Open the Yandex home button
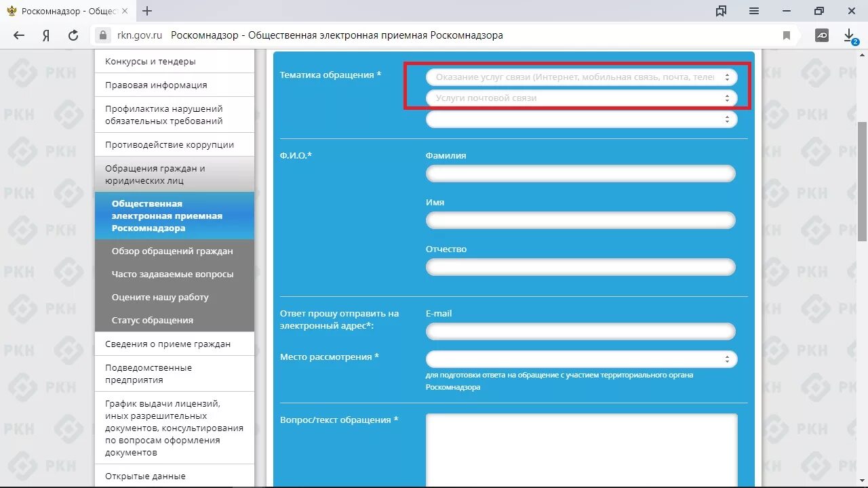 (46, 35)
